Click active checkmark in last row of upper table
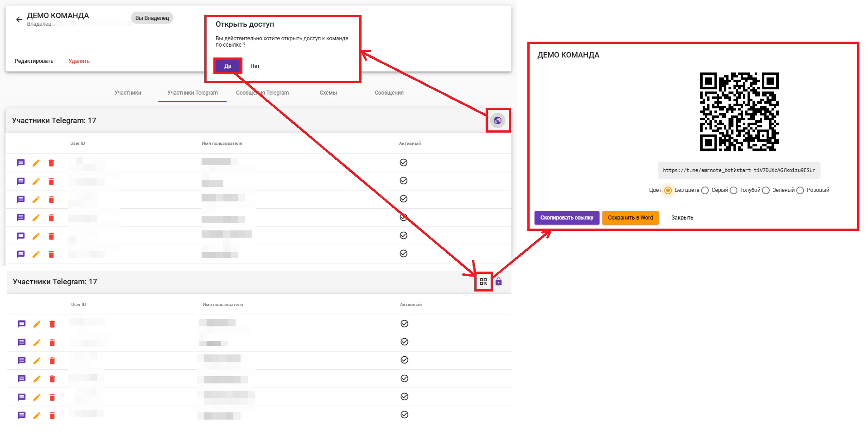 pos(404,253)
